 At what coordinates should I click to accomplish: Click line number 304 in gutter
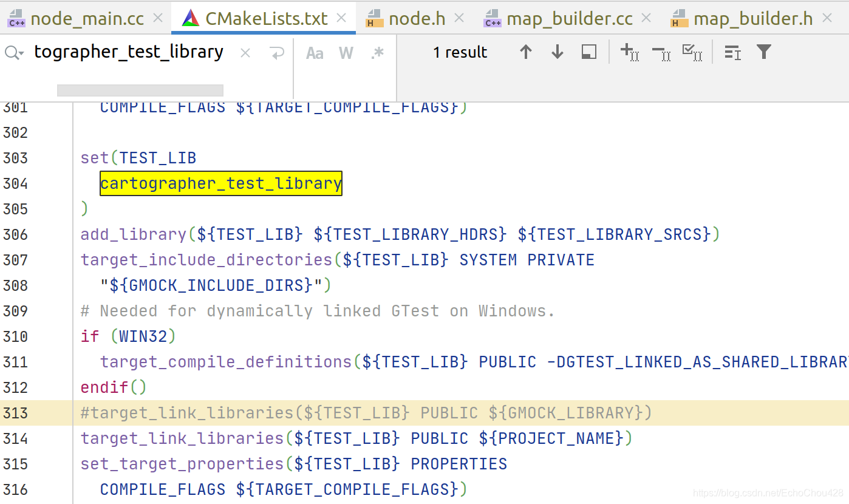point(15,183)
